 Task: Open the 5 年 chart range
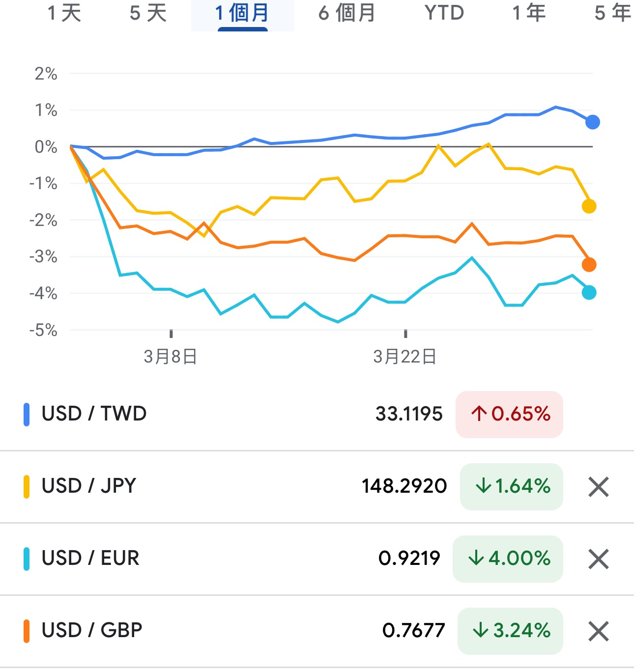[612, 13]
